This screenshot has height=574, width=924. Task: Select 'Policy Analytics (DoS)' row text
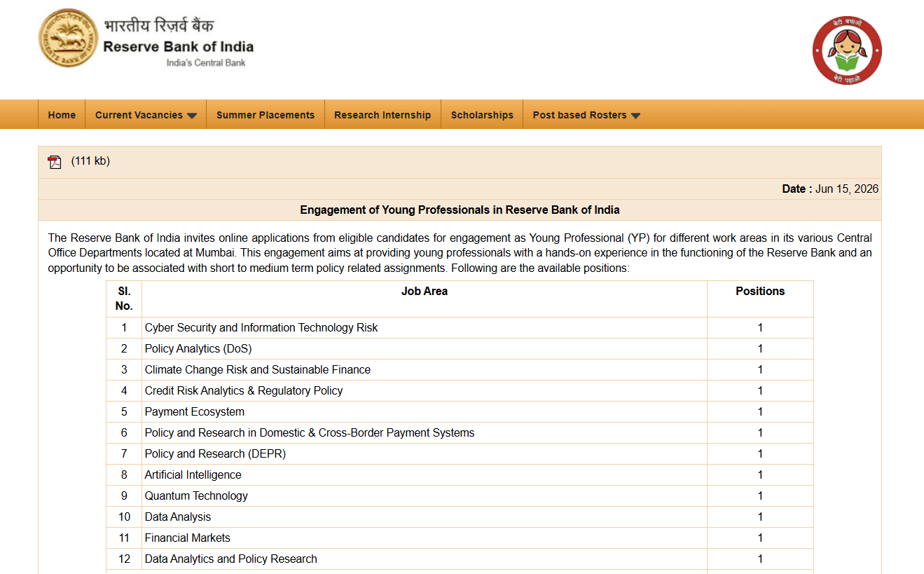[x=198, y=348]
